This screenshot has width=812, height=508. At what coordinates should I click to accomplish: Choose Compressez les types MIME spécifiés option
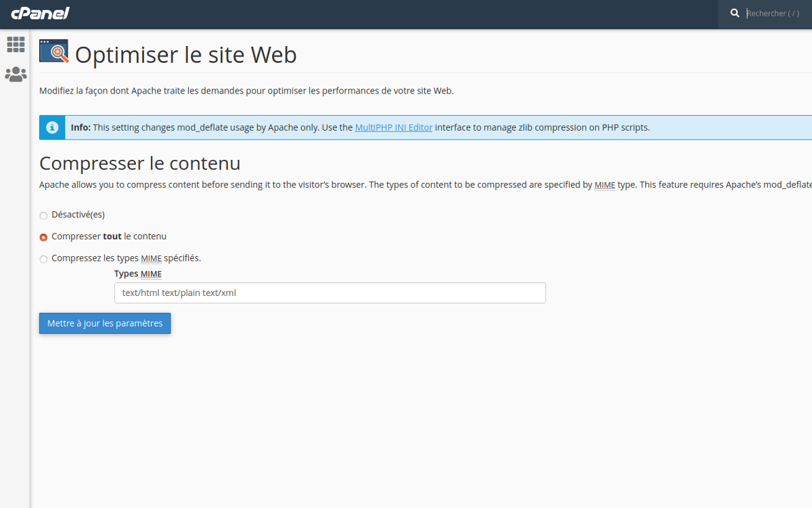pyautogui.click(x=44, y=259)
